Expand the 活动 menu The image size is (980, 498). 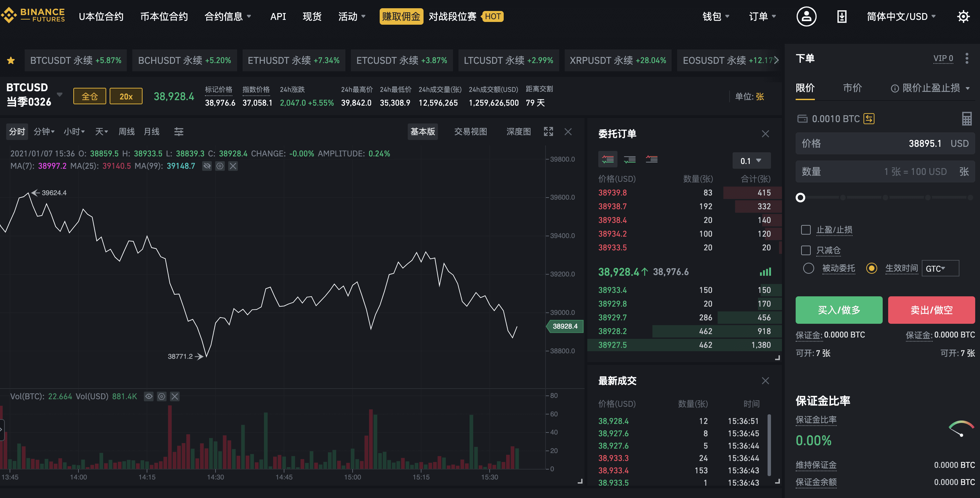click(352, 16)
